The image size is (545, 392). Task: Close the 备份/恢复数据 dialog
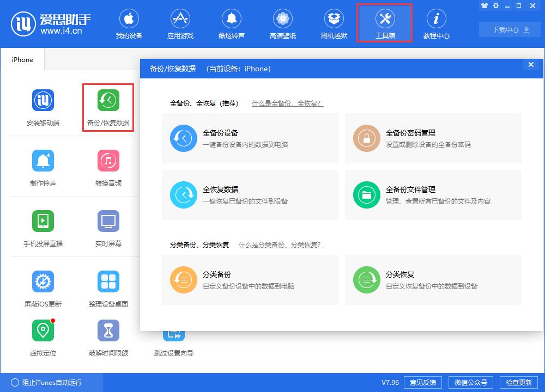coord(530,64)
